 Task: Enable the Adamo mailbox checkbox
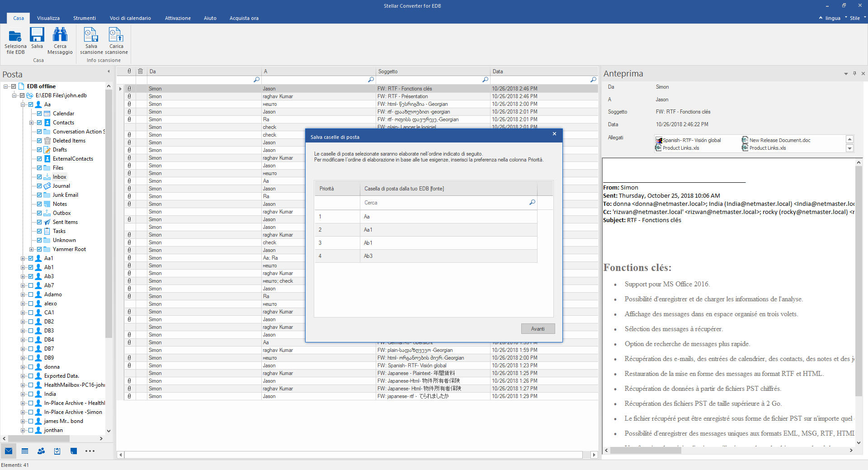click(x=31, y=294)
